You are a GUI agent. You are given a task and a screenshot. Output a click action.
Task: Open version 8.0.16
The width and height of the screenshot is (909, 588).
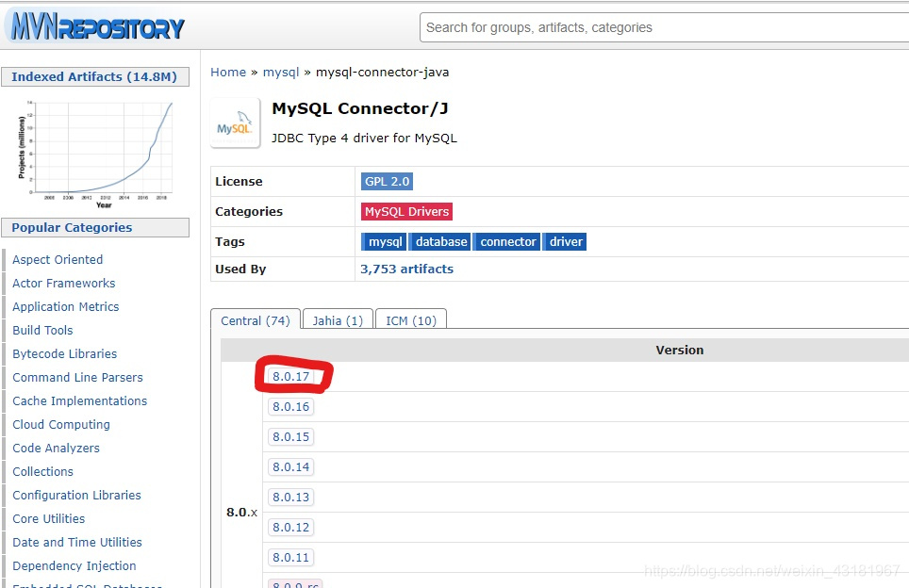[291, 407]
